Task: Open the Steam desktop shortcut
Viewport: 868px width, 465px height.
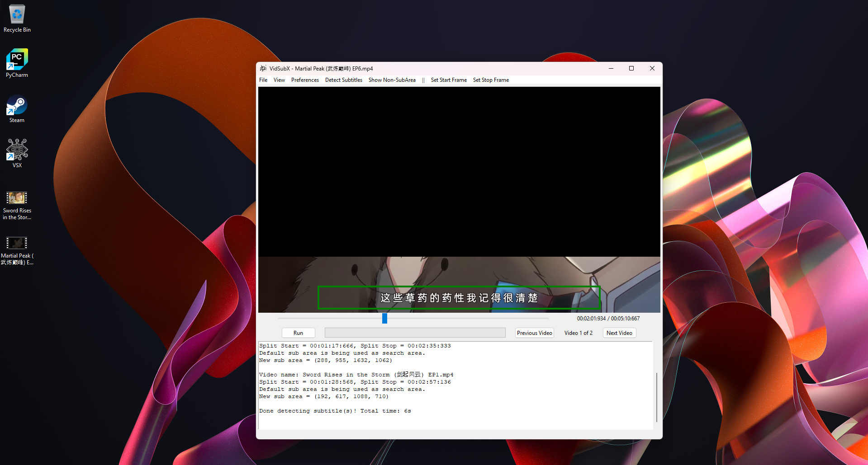Action: point(17,106)
